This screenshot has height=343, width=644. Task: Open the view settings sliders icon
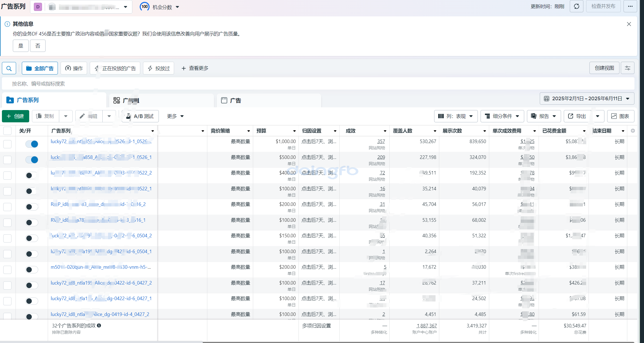tap(627, 68)
